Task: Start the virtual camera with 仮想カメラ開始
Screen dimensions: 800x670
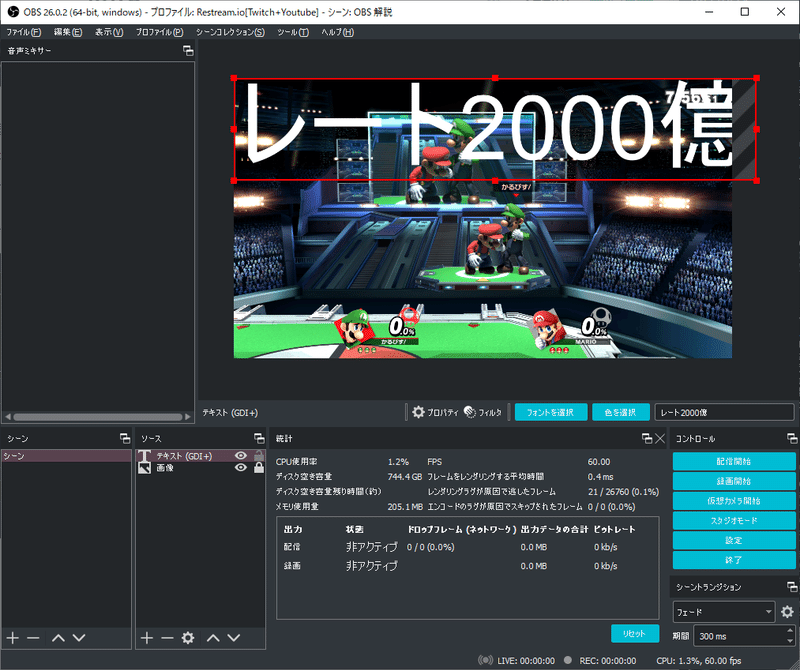Action: pyautogui.click(x=734, y=501)
